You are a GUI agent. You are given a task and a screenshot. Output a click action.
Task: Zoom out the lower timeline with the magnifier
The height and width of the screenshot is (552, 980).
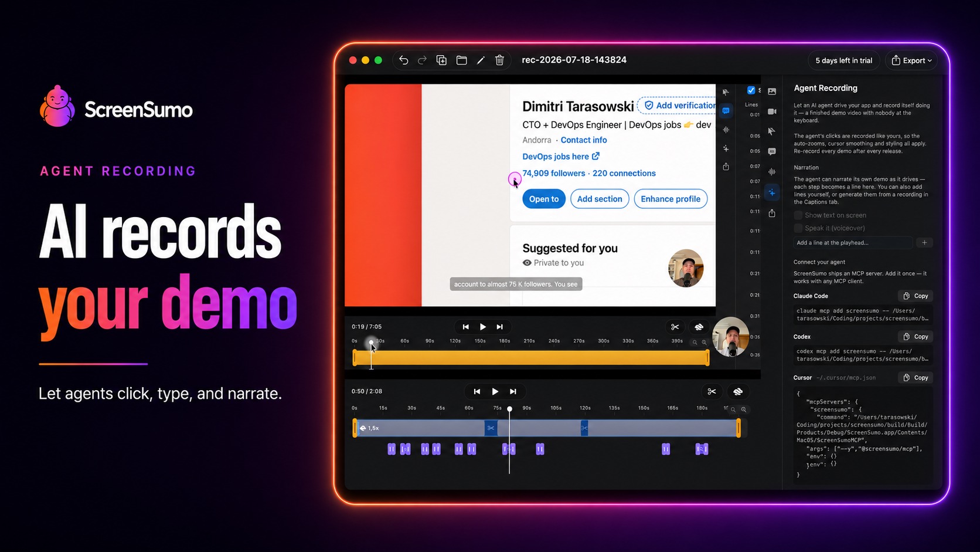point(733,409)
